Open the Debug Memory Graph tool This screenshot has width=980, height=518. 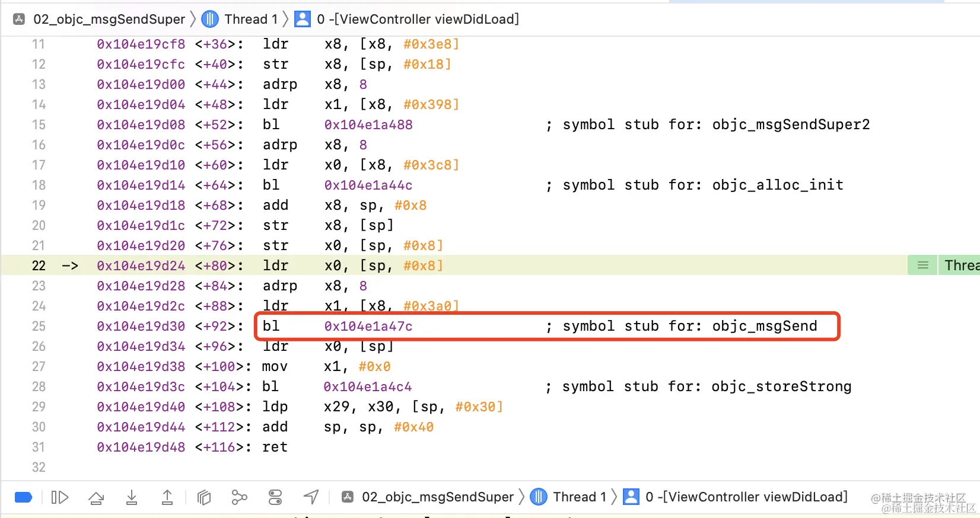point(239,497)
